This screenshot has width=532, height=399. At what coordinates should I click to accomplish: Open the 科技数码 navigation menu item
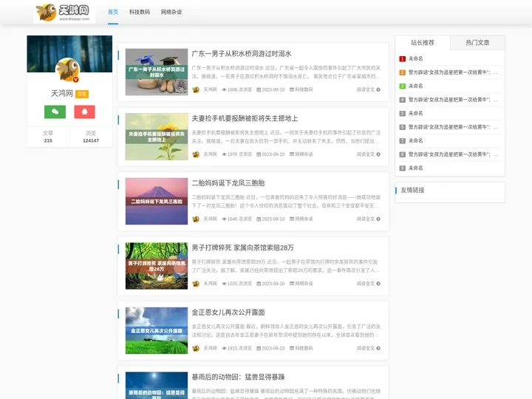pos(140,12)
